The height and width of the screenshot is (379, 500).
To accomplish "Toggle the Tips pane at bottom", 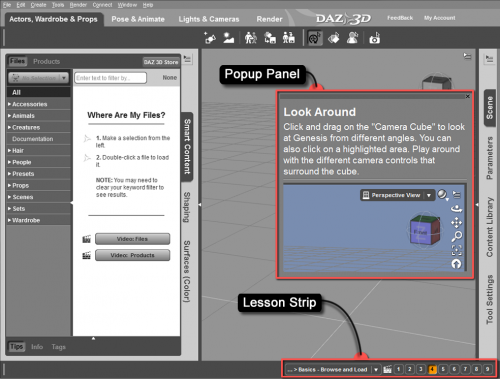I will coord(16,347).
